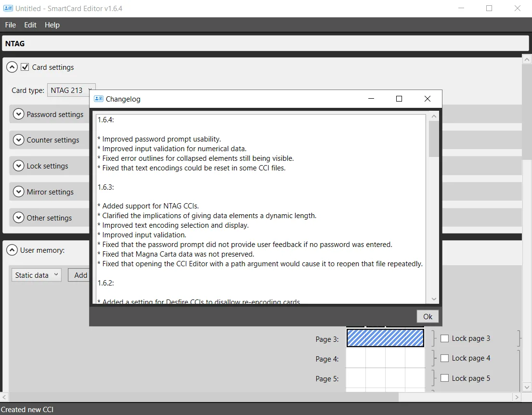Click 'Improved password prompt usability.' line
Screen dimensions: 532x415
(x=159, y=139)
